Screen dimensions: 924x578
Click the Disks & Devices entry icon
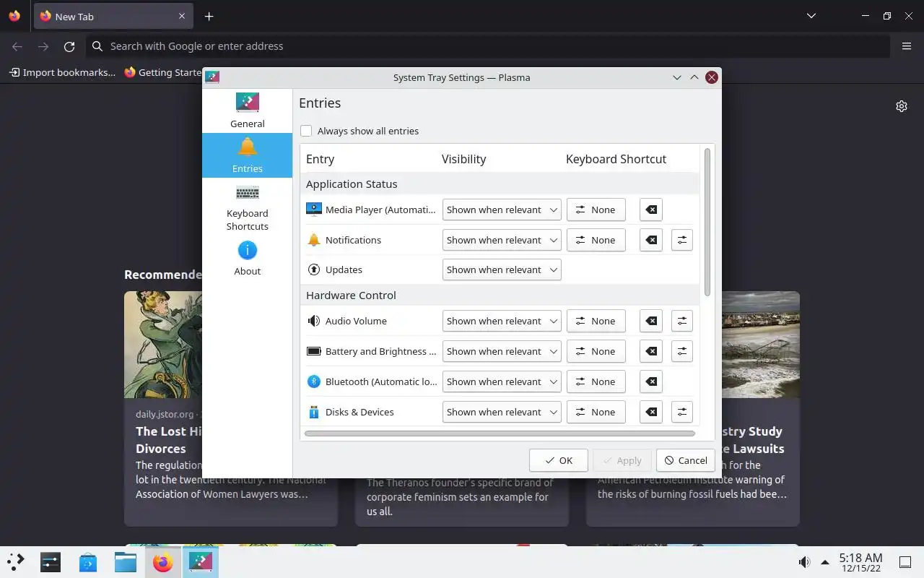point(313,412)
